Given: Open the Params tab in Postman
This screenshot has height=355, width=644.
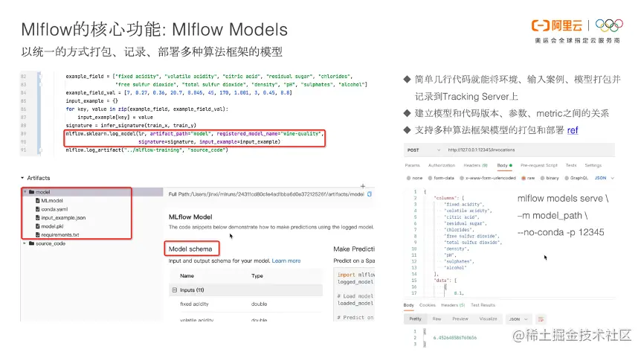Looking at the screenshot, I should pos(413,165).
